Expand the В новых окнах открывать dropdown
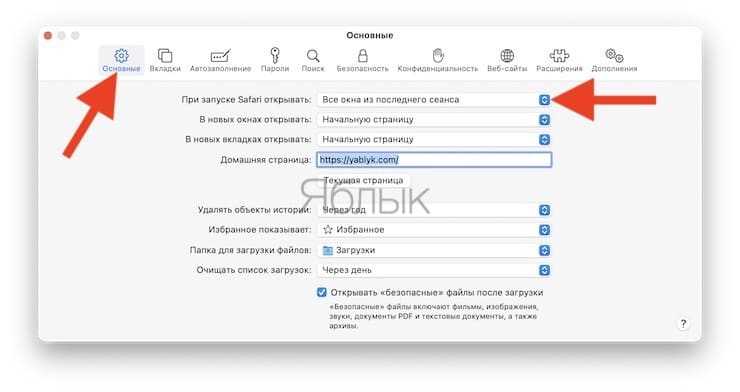Viewport: 740px width, 392px height. click(434, 119)
